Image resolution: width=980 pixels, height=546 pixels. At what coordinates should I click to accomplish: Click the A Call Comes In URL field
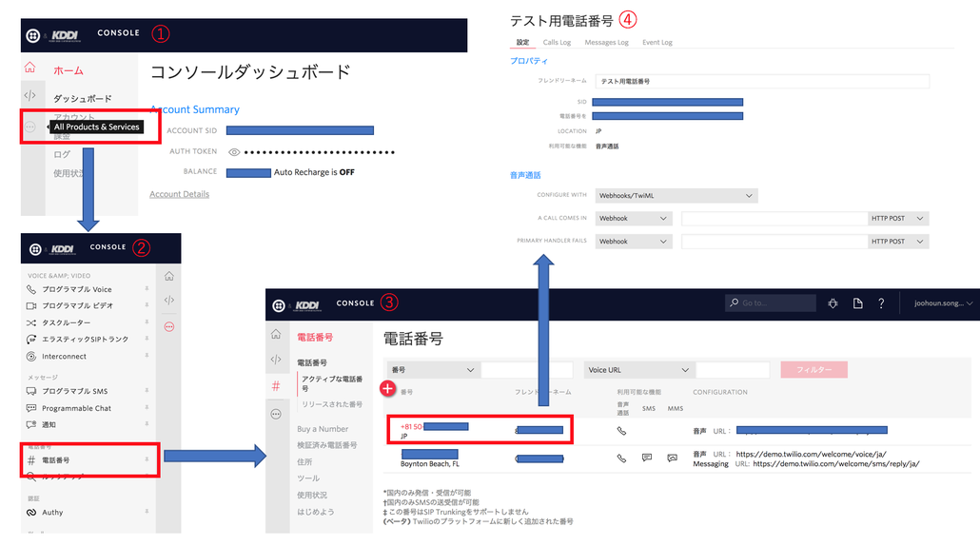pyautogui.click(x=774, y=219)
